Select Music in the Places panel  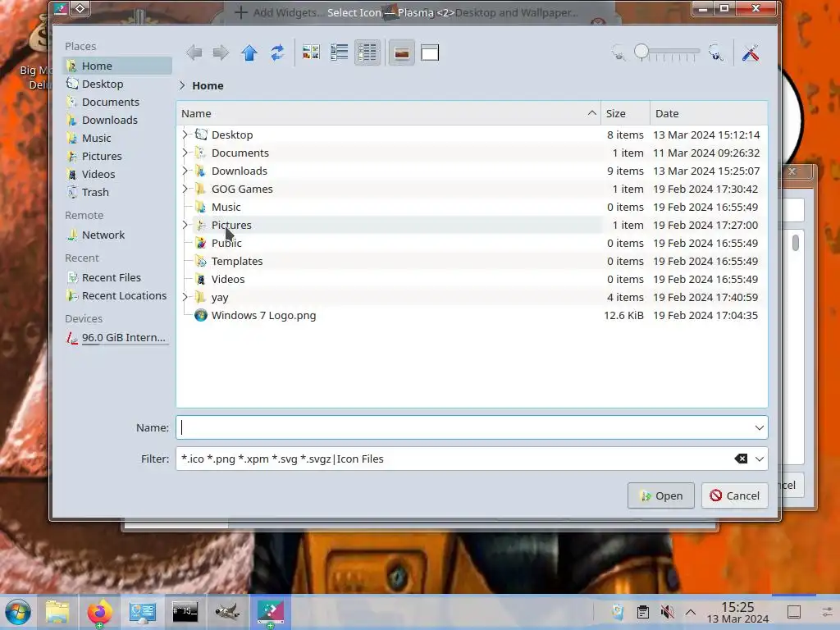117,138
